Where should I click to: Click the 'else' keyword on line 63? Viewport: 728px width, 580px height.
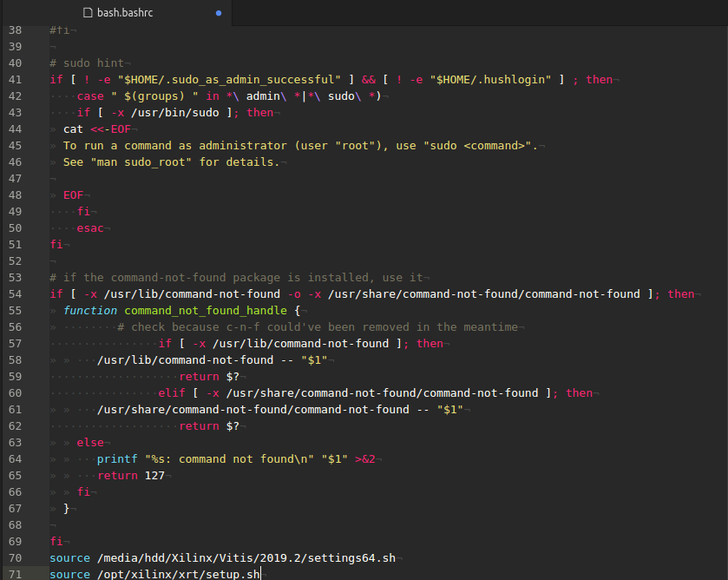click(x=90, y=443)
